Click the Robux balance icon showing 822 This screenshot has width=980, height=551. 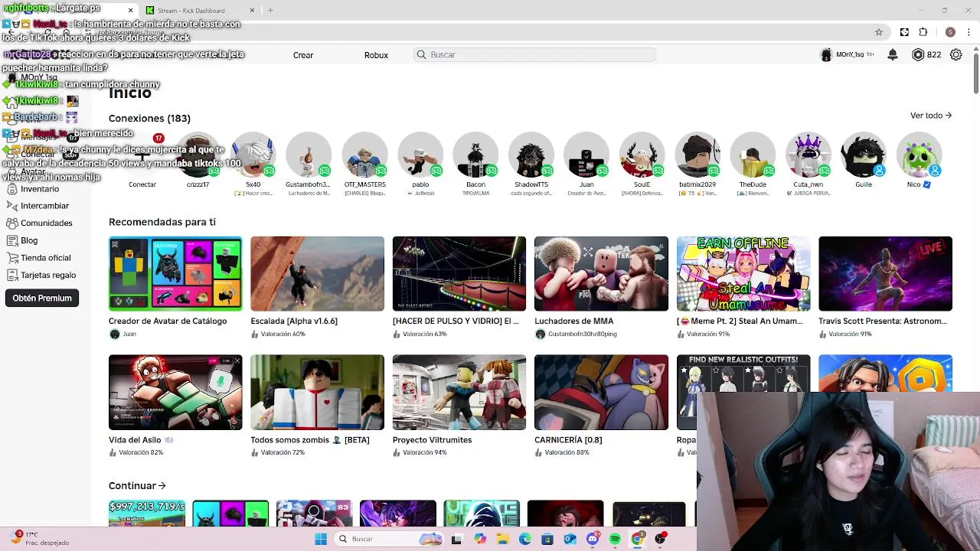pos(918,54)
